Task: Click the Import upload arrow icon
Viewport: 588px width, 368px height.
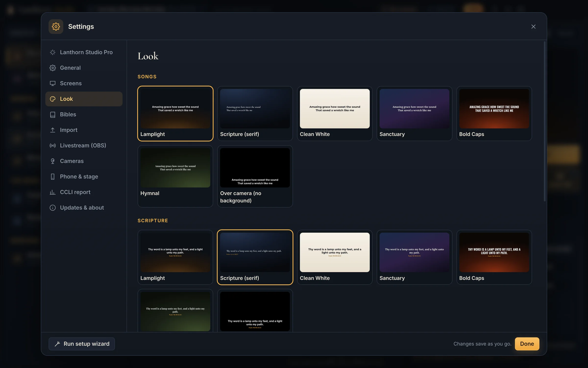Action: click(x=53, y=130)
